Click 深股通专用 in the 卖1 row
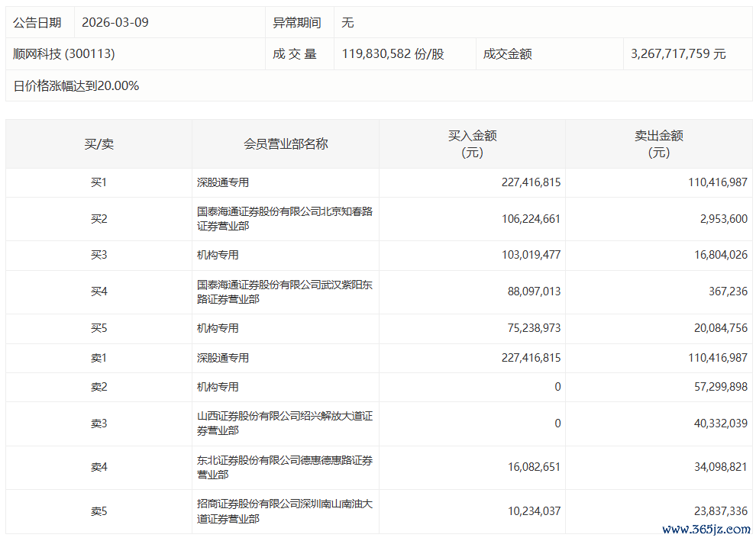756x541 pixels. [223, 358]
